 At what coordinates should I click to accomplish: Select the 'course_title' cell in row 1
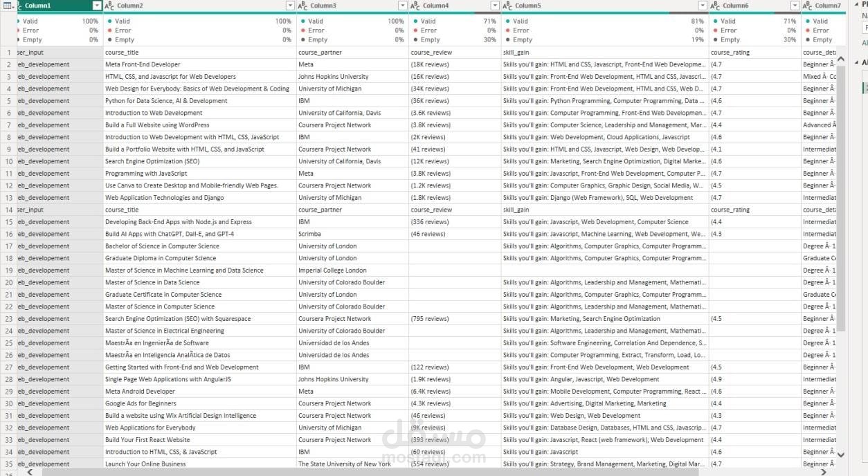click(x=200, y=53)
